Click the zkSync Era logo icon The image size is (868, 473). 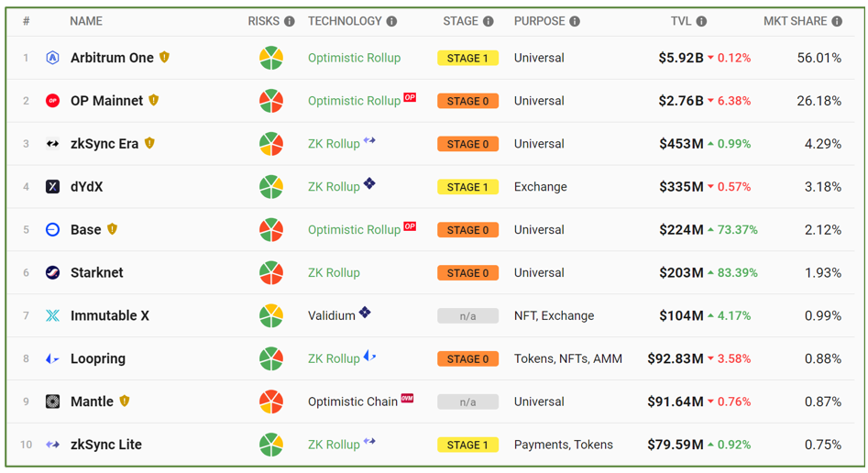(52, 144)
